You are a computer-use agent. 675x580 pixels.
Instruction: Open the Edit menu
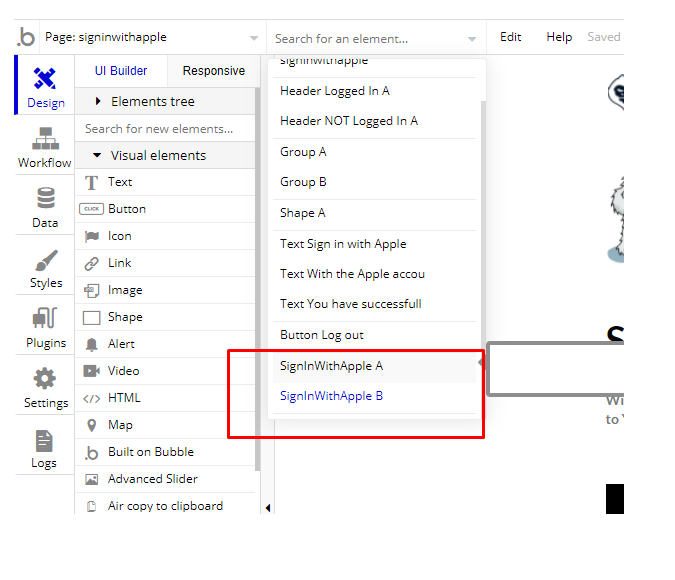511,37
